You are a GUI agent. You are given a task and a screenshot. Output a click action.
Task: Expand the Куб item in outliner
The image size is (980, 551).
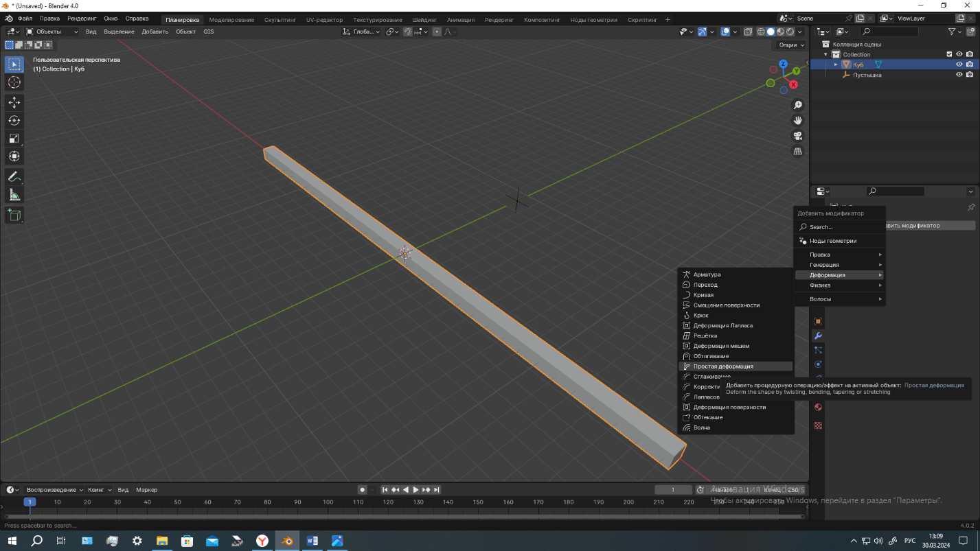pos(836,65)
